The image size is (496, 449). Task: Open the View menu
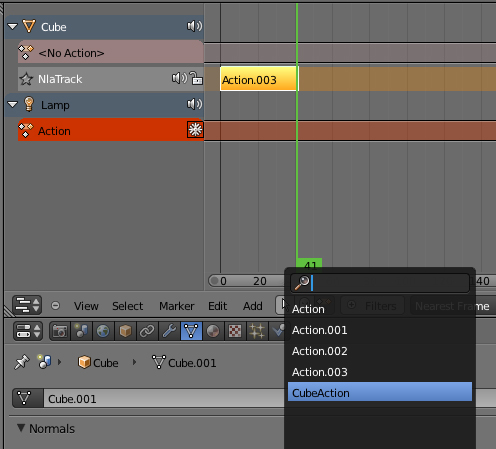(86, 306)
